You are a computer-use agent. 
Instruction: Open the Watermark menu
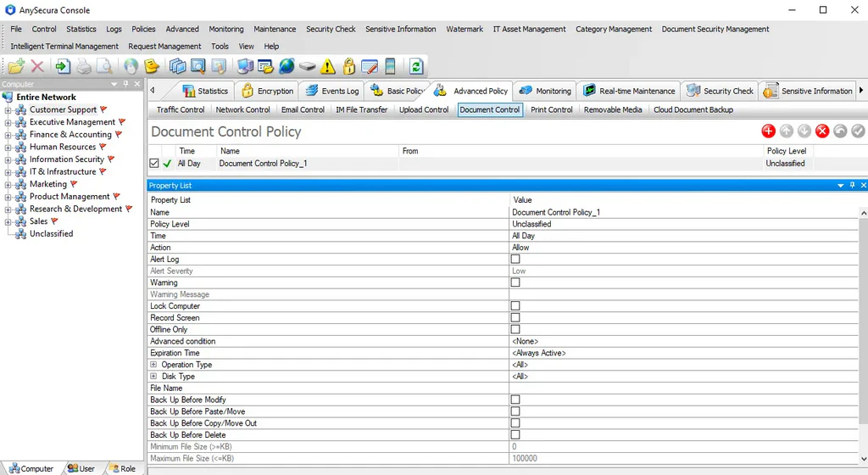pos(465,29)
